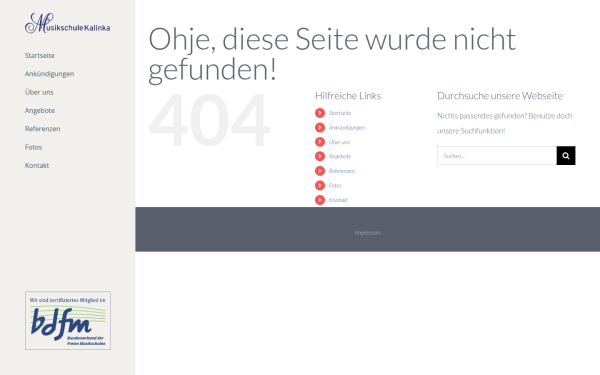This screenshot has height=375, width=600.
Task: Click the black magnifier search button
Action: (x=566, y=156)
